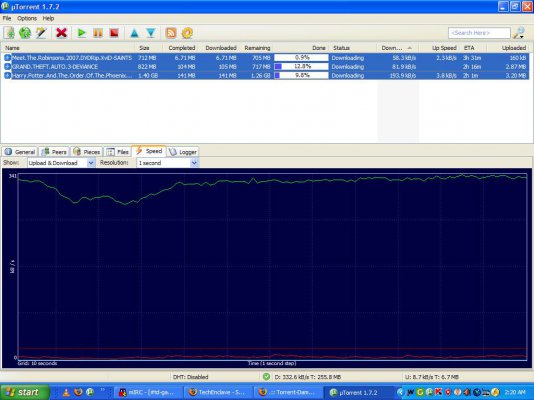
Task: Click status icon of Harry.Potter row
Action: [x=7, y=76]
